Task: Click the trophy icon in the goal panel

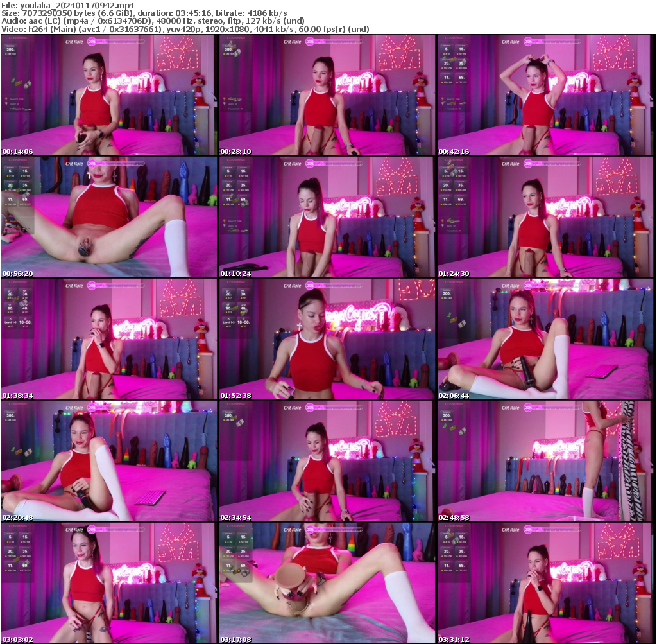Action: pyautogui.click(x=6, y=100)
